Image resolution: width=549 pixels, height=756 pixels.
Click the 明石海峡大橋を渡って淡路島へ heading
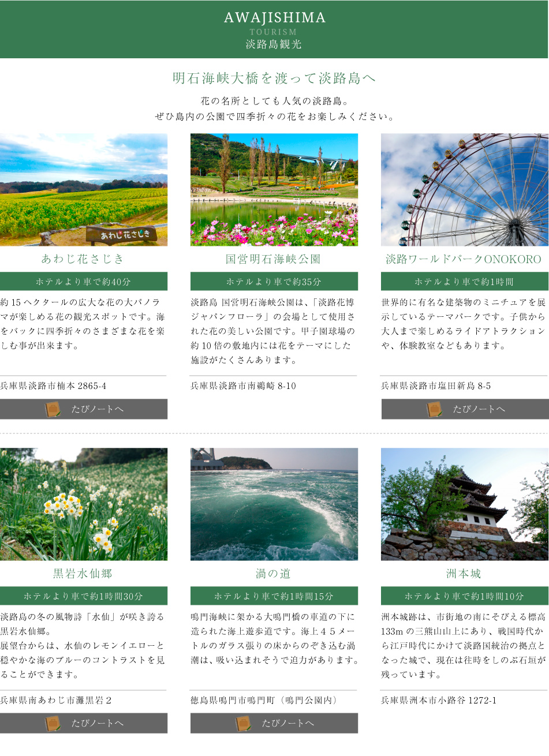click(x=274, y=78)
